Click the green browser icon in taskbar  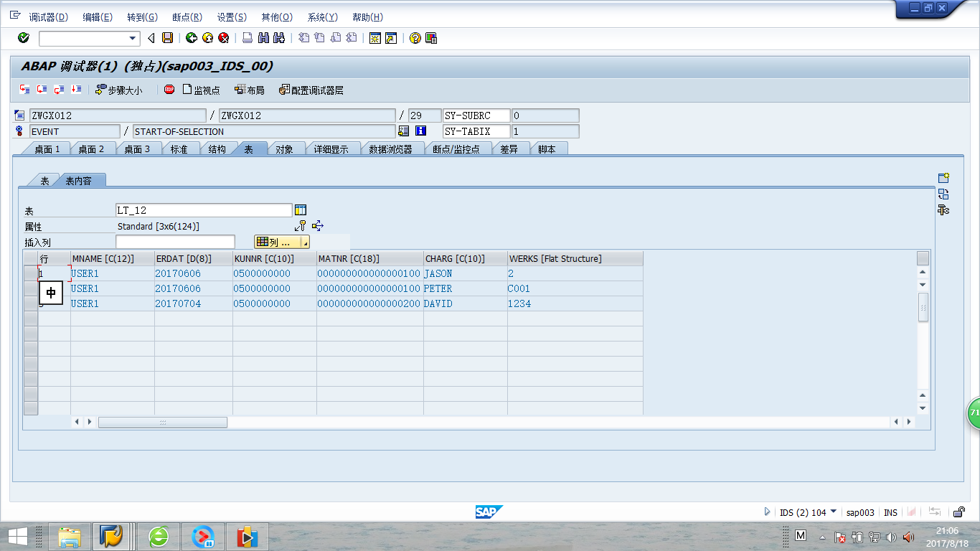click(158, 536)
